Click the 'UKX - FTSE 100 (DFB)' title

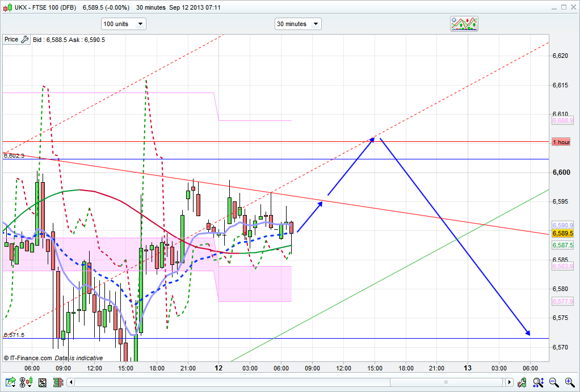pos(45,7)
